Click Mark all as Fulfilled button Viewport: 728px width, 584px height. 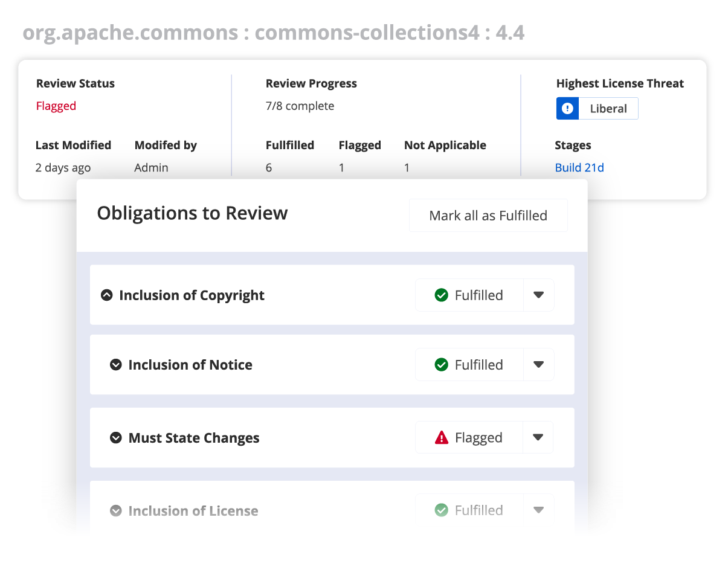click(x=488, y=216)
